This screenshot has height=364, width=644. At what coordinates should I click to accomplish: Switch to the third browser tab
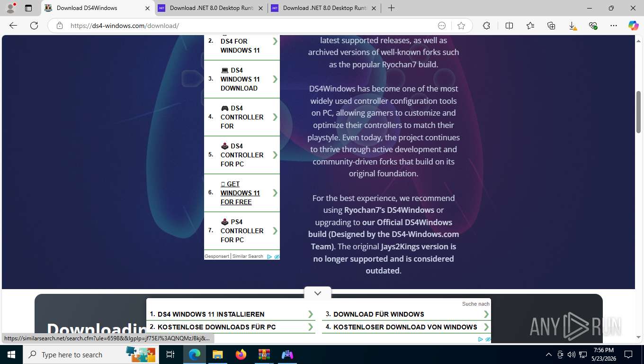tap(324, 8)
